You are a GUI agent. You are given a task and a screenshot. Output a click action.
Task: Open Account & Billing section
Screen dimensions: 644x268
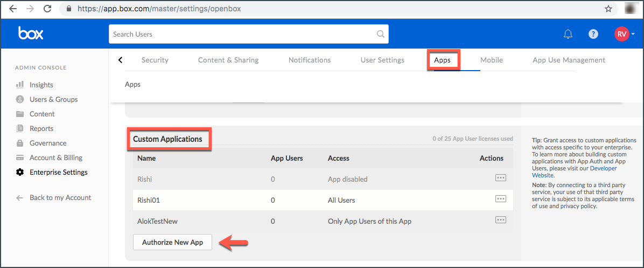(56, 158)
